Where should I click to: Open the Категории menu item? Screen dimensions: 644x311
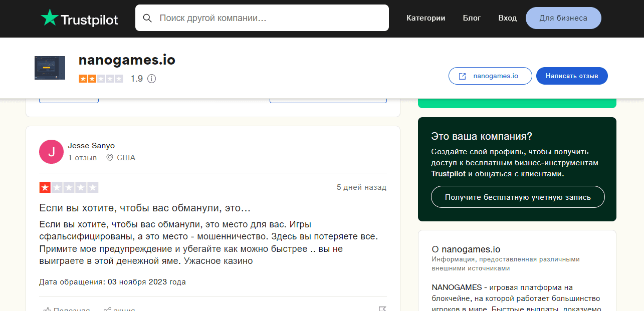(x=425, y=18)
